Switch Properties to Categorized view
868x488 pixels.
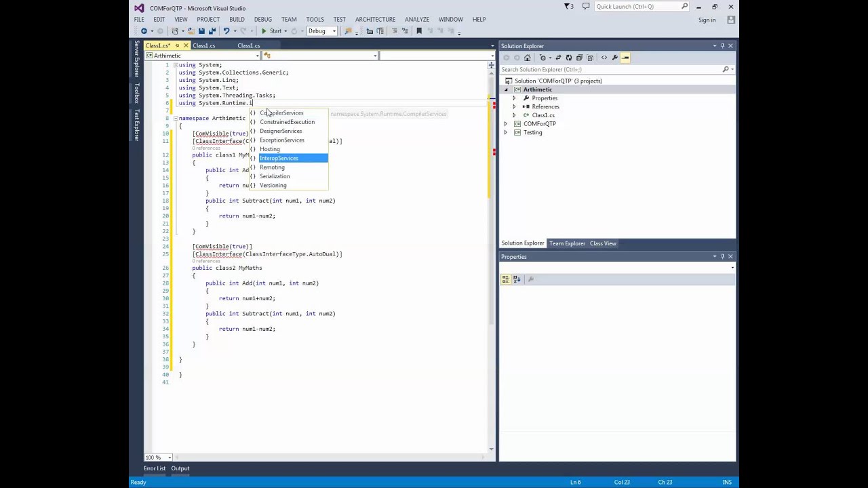(x=506, y=279)
